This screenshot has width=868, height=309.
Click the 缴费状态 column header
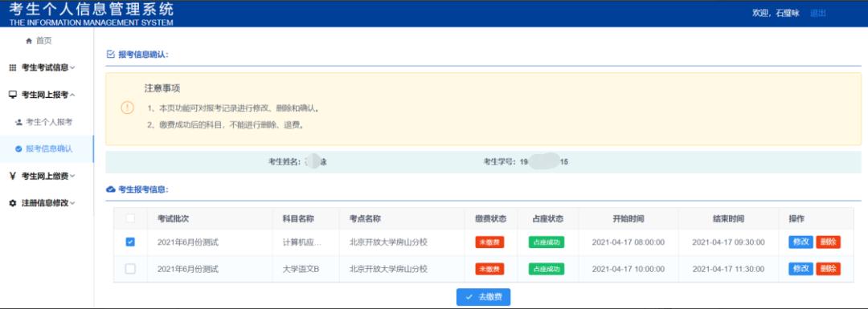pos(490,218)
